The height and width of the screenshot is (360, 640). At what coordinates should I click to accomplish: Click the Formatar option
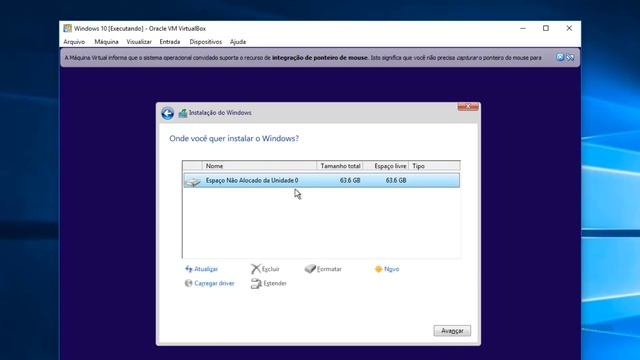329,269
